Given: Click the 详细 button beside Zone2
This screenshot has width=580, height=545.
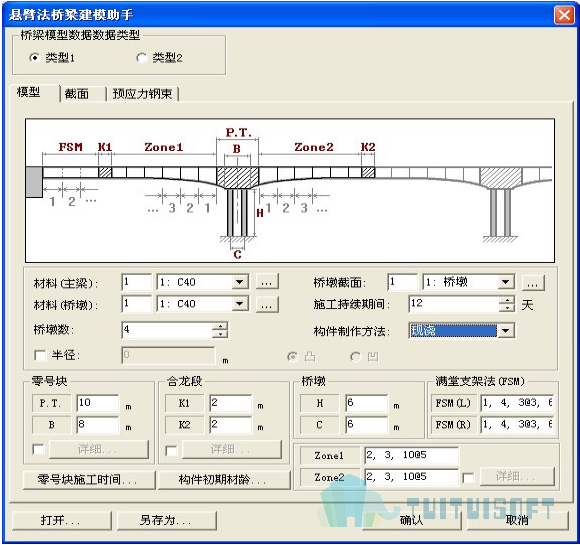Looking at the screenshot, I should [x=517, y=477].
